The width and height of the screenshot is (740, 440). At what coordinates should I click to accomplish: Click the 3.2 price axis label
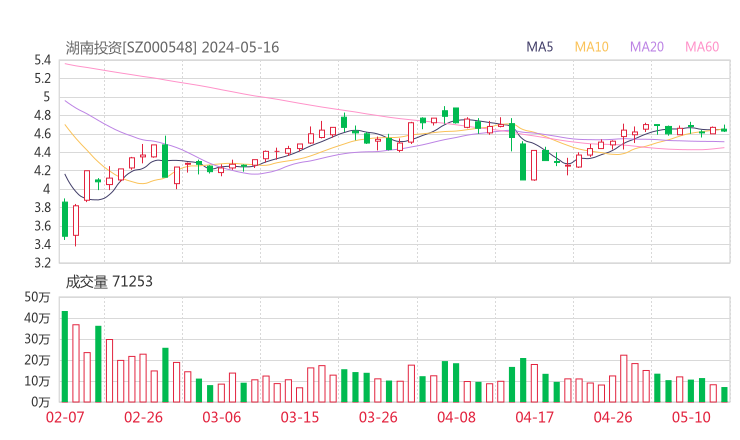[x=42, y=262]
